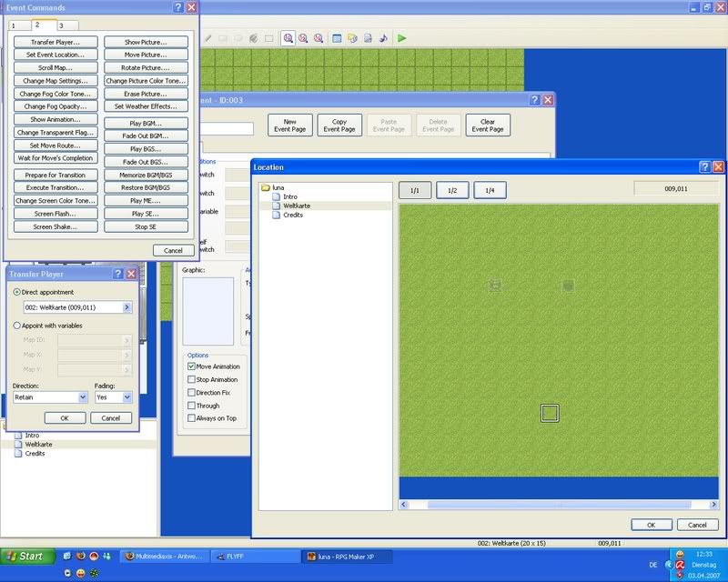Click the green Playtest arrow icon

pos(401,38)
